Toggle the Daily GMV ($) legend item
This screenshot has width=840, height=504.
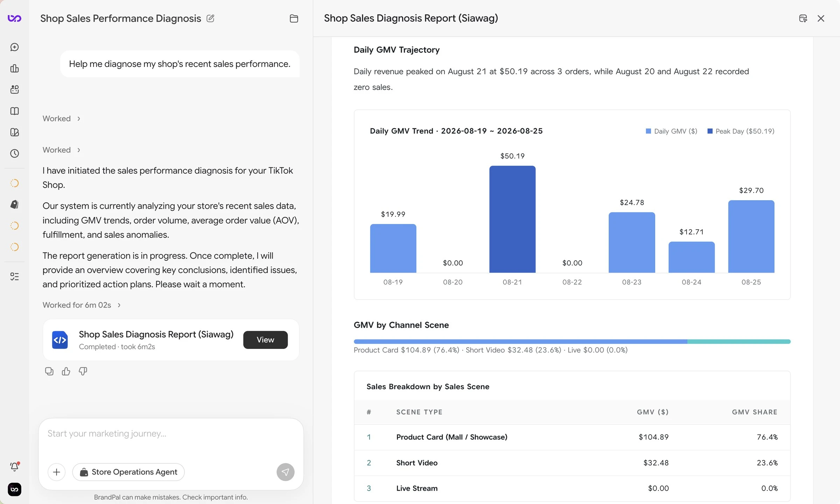click(x=671, y=131)
